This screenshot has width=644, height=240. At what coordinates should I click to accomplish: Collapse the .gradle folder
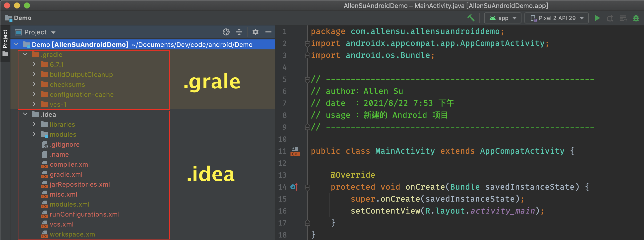click(25, 54)
